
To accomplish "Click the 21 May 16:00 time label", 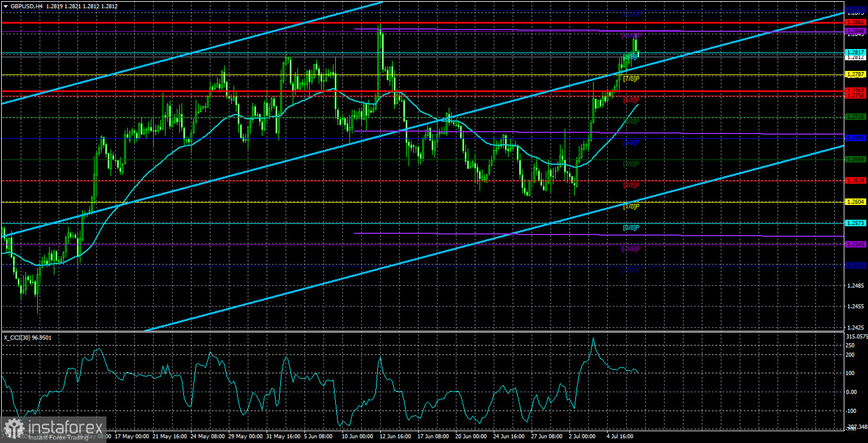I will click(169, 437).
